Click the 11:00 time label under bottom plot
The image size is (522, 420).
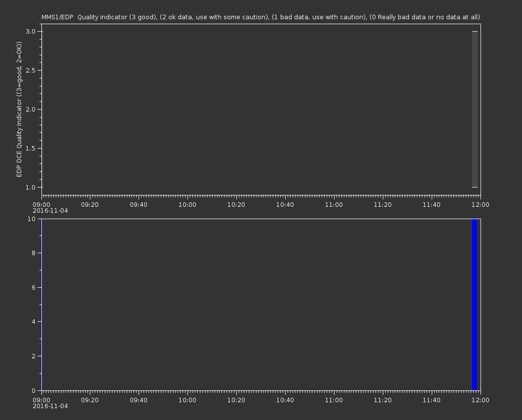334,400
